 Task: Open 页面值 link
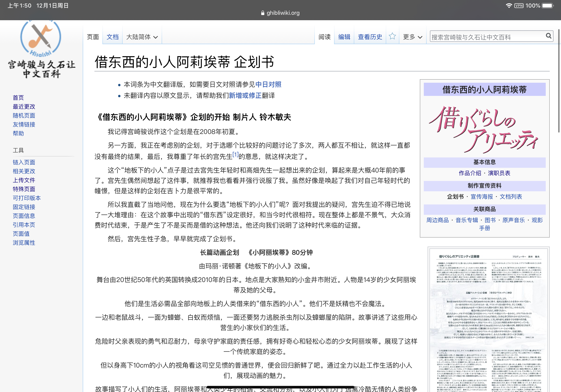[x=21, y=234]
